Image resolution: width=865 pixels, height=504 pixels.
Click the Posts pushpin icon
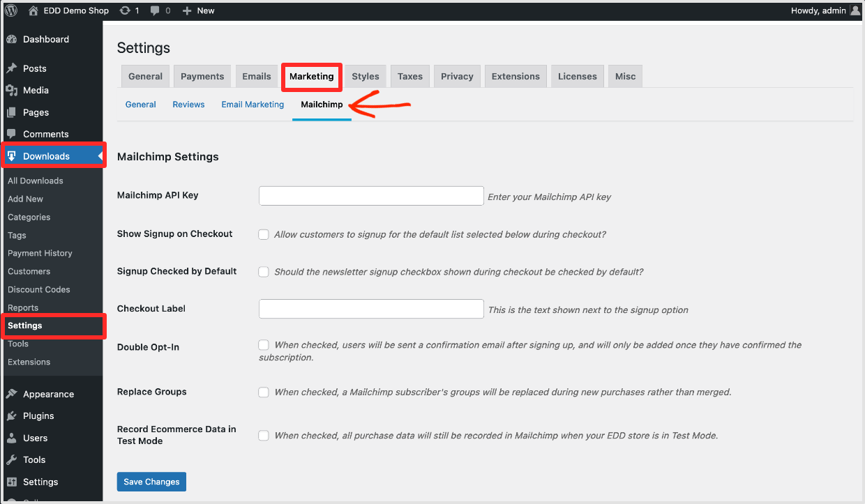[x=12, y=68]
